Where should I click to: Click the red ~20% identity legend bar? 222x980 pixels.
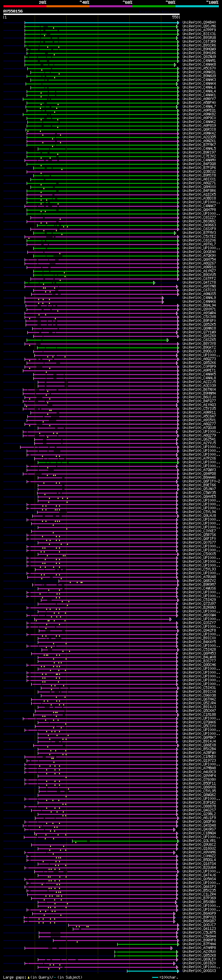[x=25, y=6]
